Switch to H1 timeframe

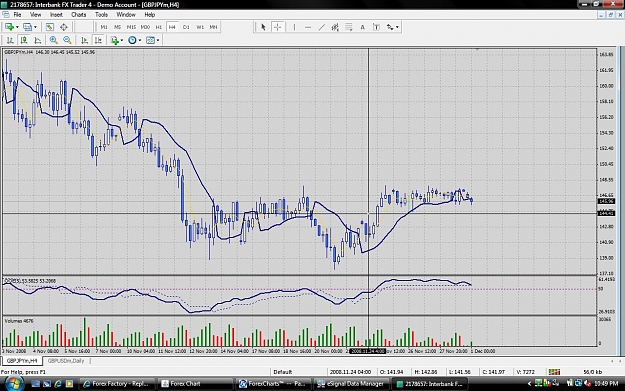click(159, 27)
